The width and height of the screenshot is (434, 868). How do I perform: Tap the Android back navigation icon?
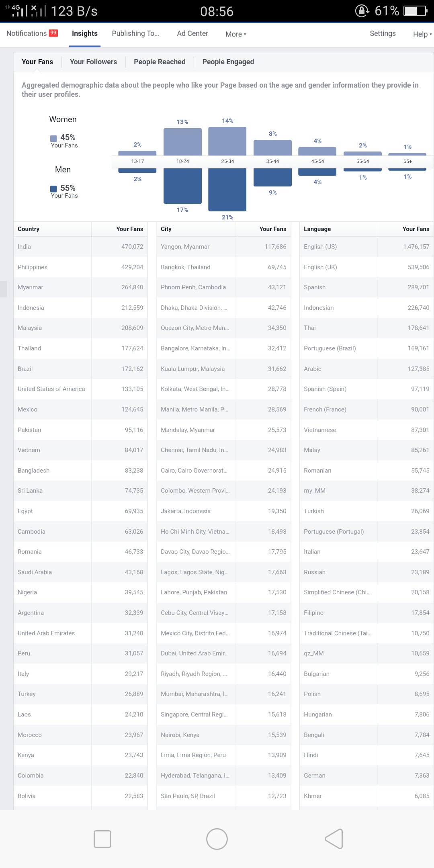[x=334, y=839]
